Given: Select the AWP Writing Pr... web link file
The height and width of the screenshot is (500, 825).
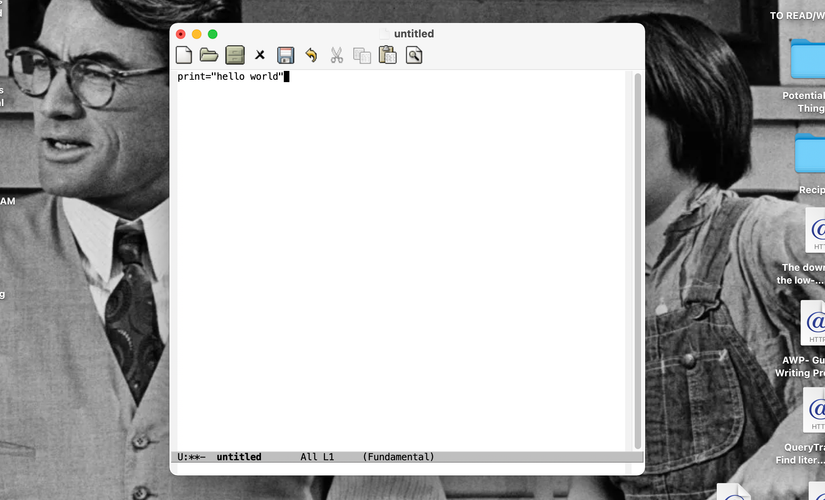Looking at the screenshot, I should [802, 339].
